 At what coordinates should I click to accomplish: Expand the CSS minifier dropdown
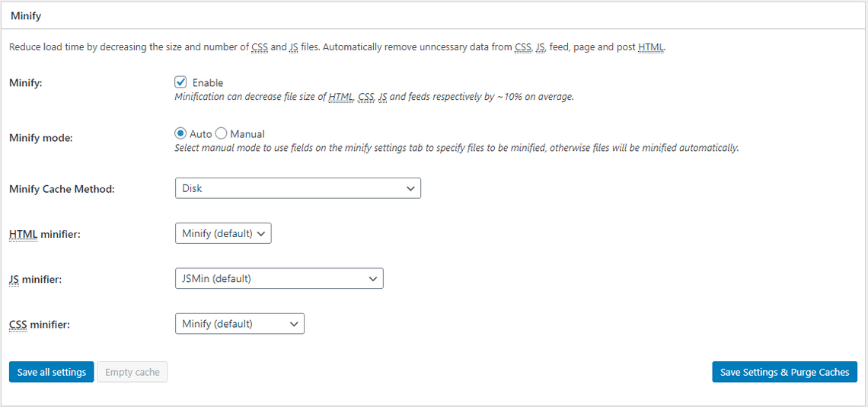239,324
